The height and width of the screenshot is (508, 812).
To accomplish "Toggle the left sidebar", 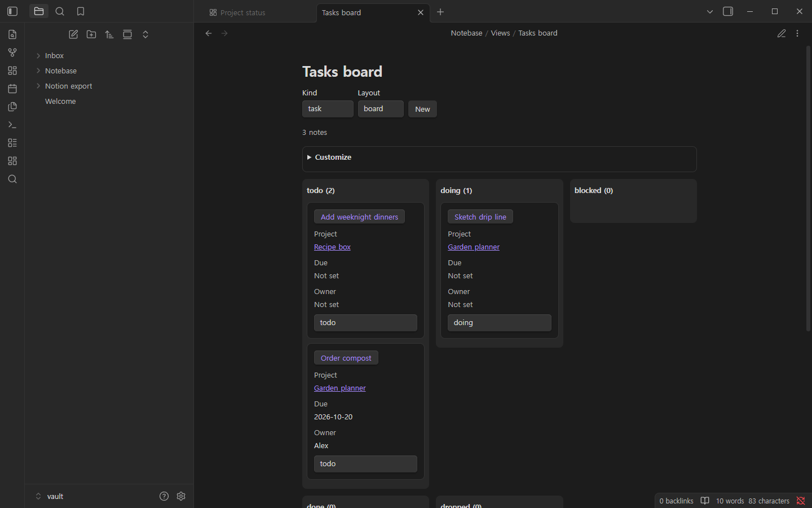I will tap(12, 11).
